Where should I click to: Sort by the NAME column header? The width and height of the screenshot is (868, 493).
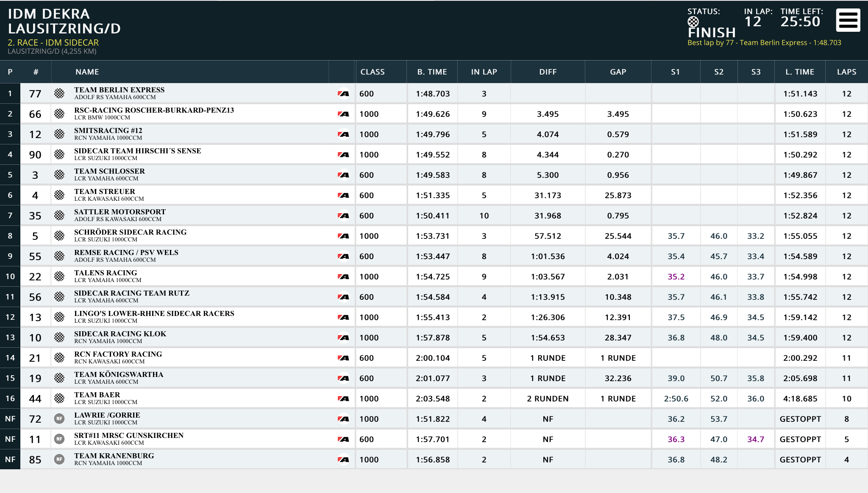tap(87, 72)
